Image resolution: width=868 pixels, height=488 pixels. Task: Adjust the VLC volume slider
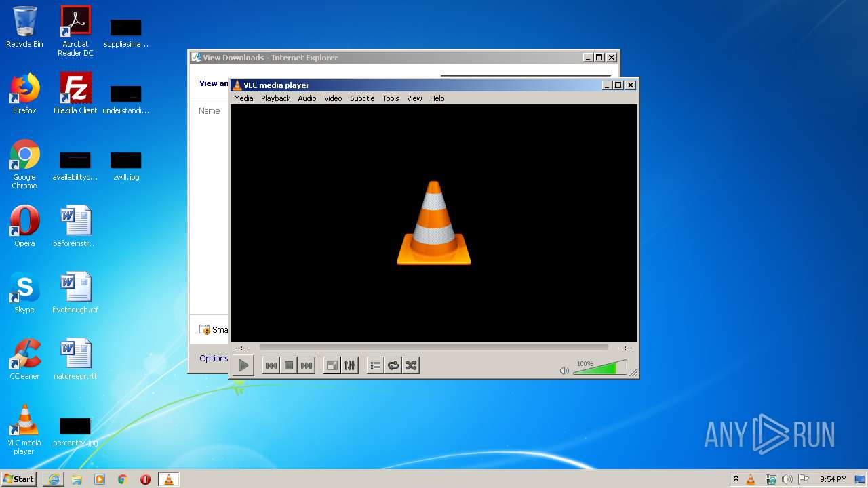point(599,368)
